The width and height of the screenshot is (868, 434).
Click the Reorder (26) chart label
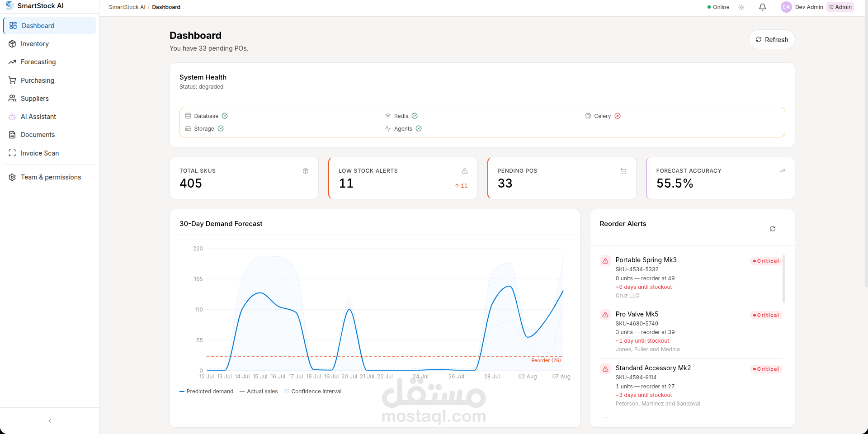[546, 361]
